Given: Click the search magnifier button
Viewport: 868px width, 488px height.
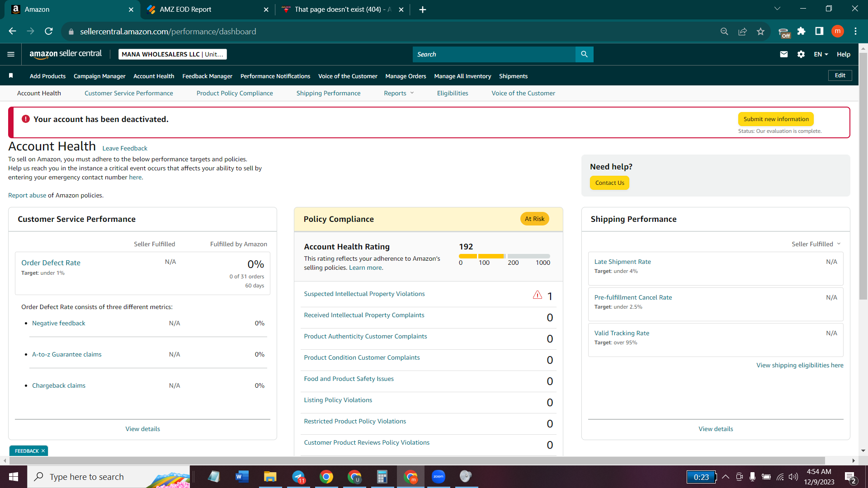Looking at the screenshot, I should pos(584,54).
